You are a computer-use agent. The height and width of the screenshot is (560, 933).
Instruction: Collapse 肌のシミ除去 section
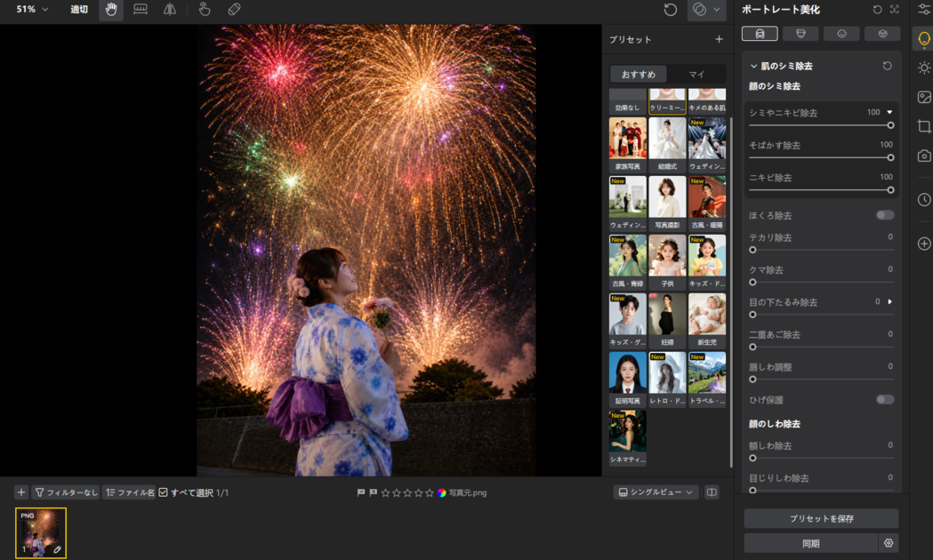(x=753, y=66)
